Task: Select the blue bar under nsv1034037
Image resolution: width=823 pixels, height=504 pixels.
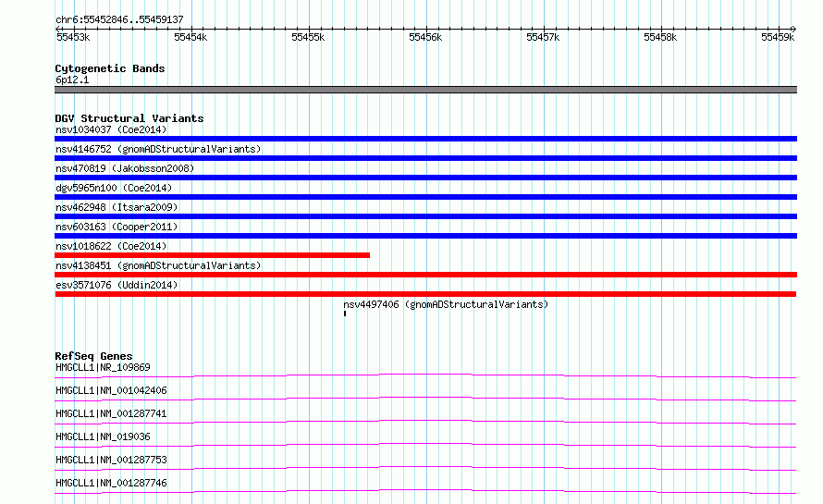Action: pos(425,139)
